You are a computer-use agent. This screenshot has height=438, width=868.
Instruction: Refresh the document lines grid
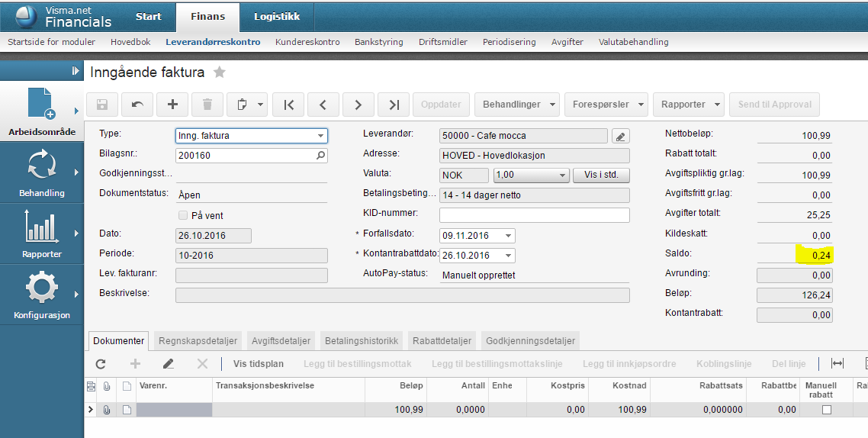(x=101, y=364)
